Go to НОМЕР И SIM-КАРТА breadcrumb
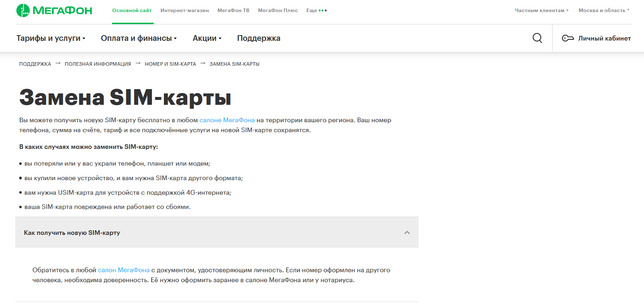Viewport: 644px width, 307px height. tap(170, 64)
